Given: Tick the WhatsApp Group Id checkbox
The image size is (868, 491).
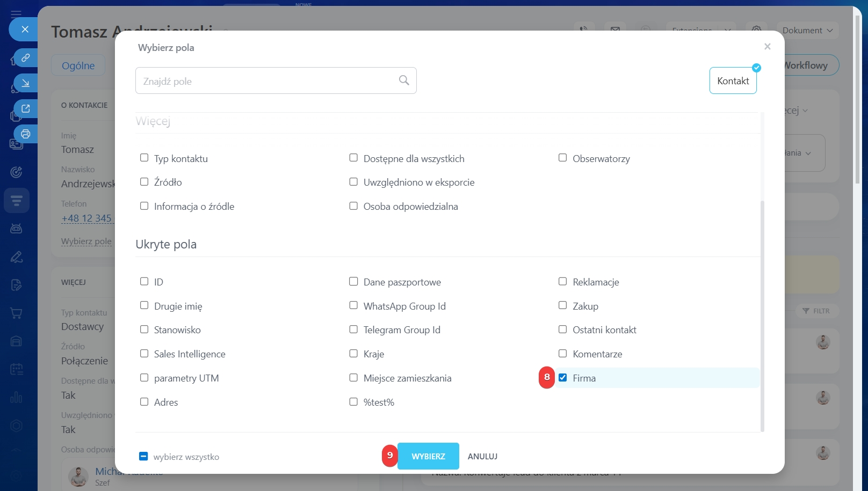Looking at the screenshot, I should (353, 305).
